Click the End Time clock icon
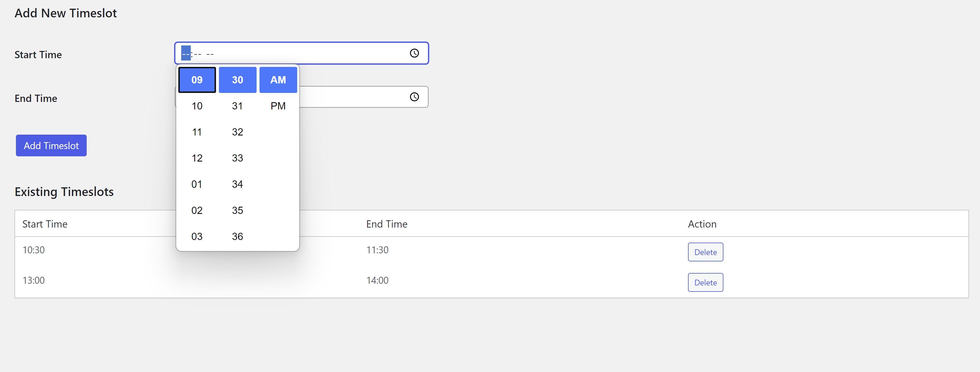This screenshot has height=372, width=980. [414, 97]
